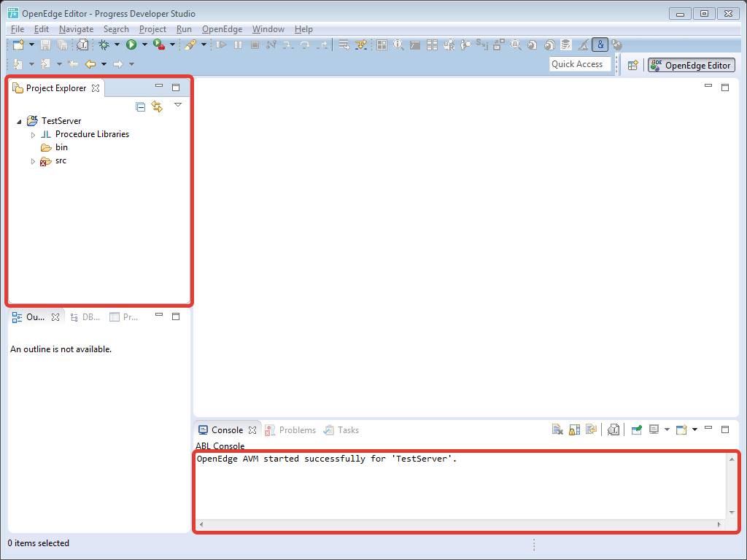Click the four-pane grid toolbar icon
Viewport: 747px width, 560px height.
[382, 44]
